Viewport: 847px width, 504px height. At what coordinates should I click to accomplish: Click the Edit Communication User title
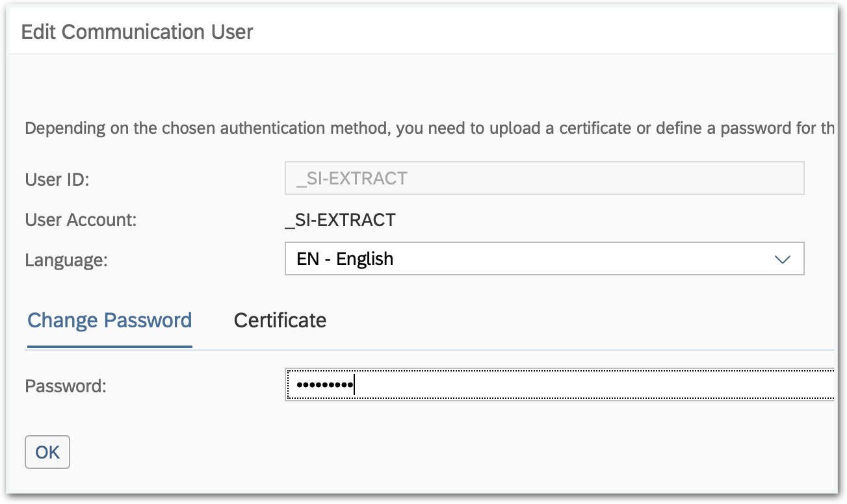tap(138, 31)
